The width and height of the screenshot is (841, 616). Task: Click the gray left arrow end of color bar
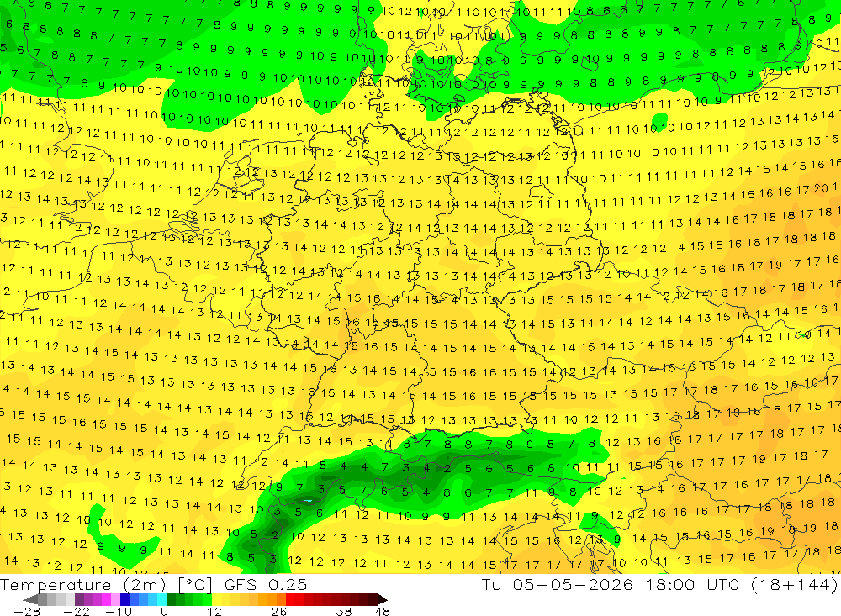[x=30, y=599]
